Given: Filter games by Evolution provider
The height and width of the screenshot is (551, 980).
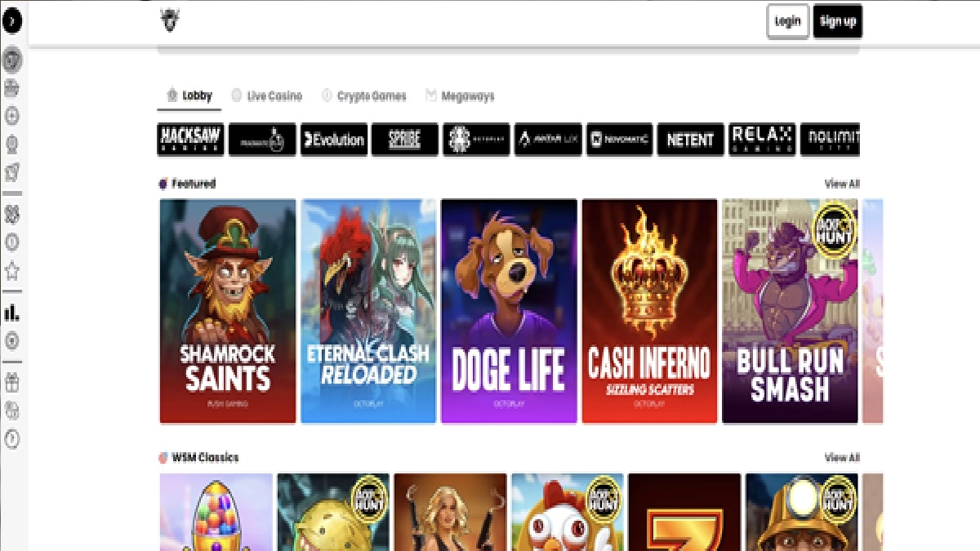Looking at the screenshot, I should pyautogui.click(x=333, y=140).
